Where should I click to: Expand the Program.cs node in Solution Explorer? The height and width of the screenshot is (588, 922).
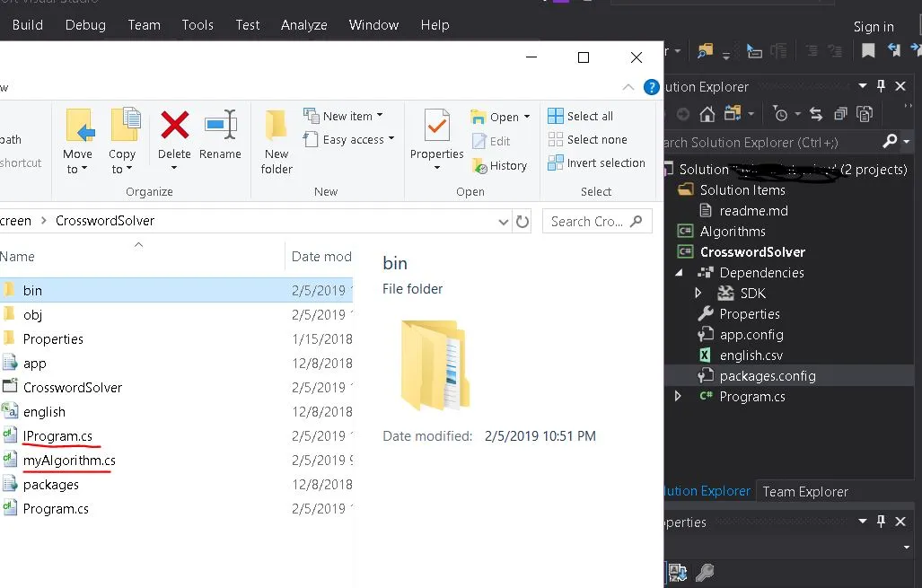click(678, 396)
